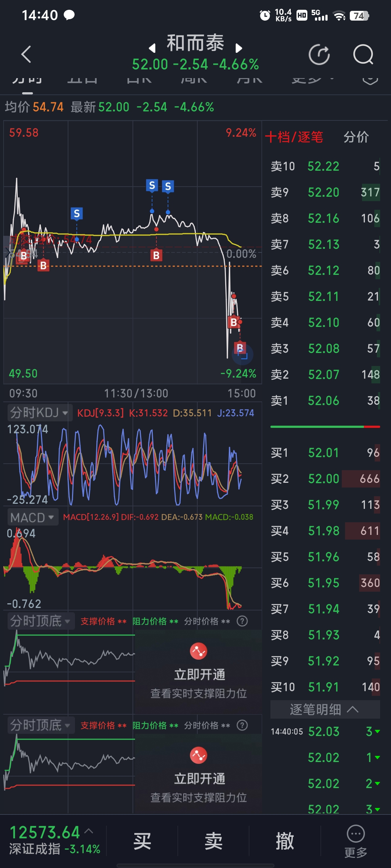Select 卖2 price 52.07 row

pyautogui.click(x=325, y=375)
